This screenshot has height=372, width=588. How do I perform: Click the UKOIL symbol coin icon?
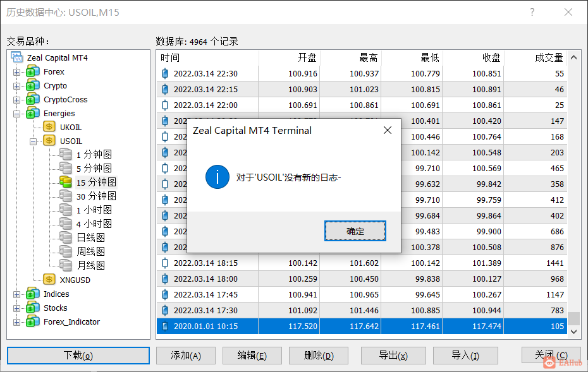pyautogui.click(x=49, y=126)
